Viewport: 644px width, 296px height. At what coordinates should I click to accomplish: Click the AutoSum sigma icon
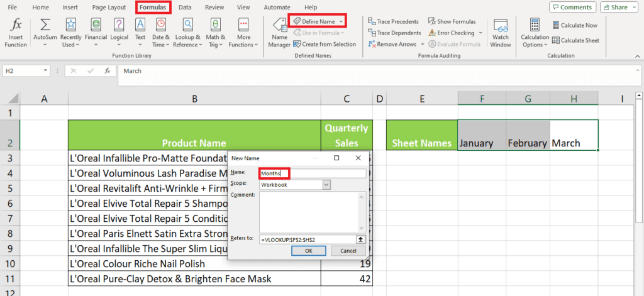45,25
